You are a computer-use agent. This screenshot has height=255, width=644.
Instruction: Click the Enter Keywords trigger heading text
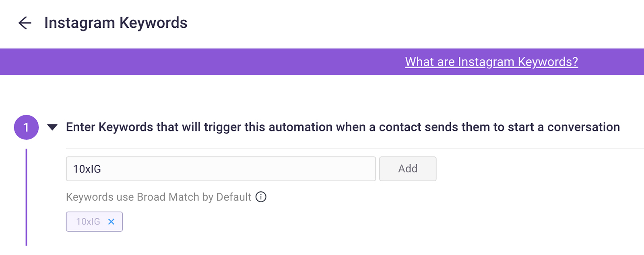[343, 127]
